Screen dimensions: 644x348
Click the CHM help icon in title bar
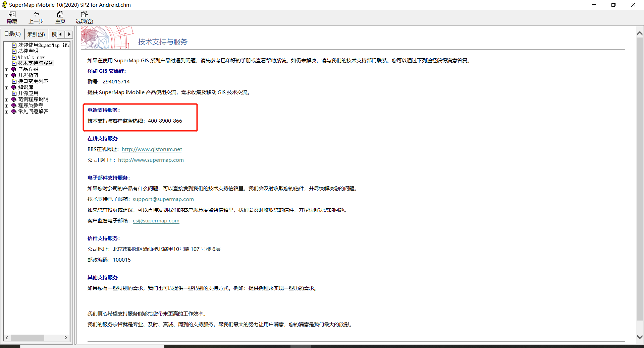point(4,5)
